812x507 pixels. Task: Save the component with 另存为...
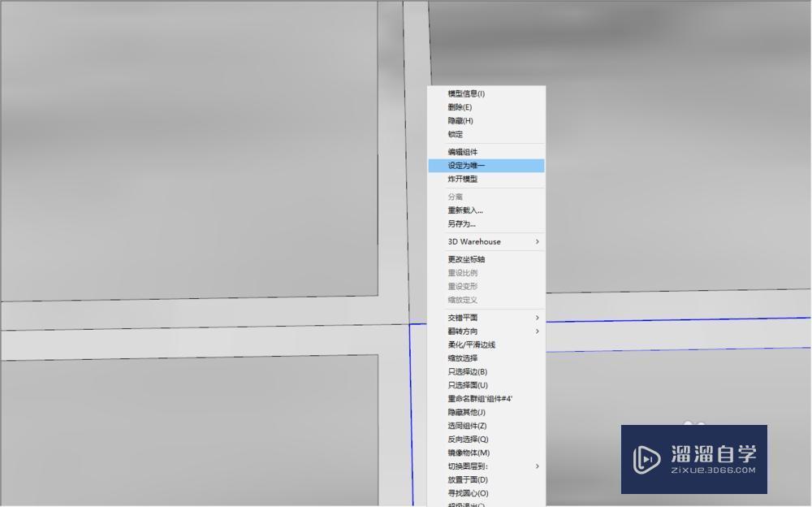pos(457,223)
